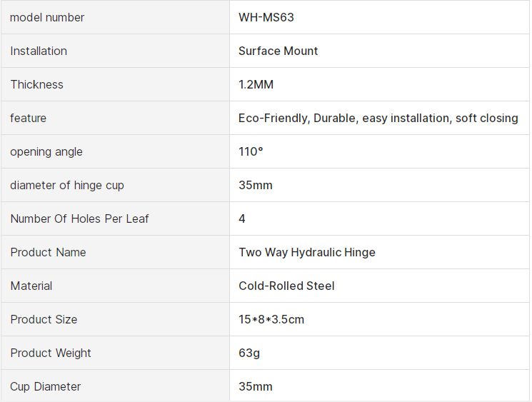This screenshot has width=532, height=402.
Task: Click the Eco-Friendly, Durable feature description
Action: point(378,118)
